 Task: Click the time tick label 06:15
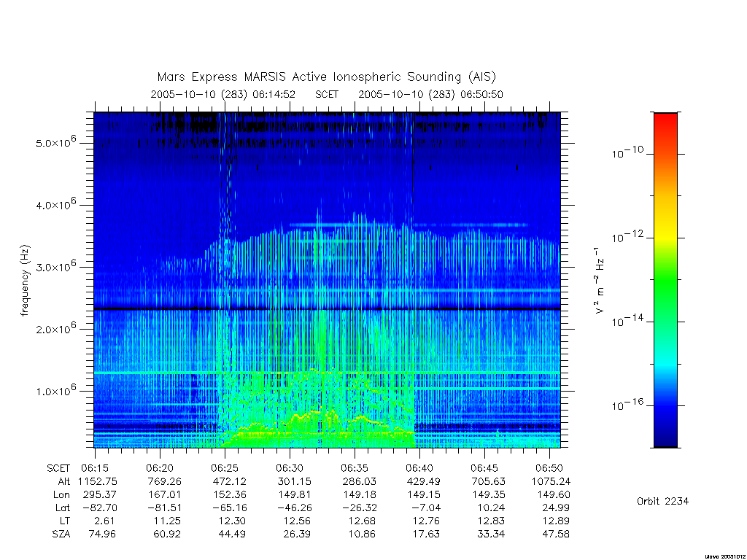95,469
